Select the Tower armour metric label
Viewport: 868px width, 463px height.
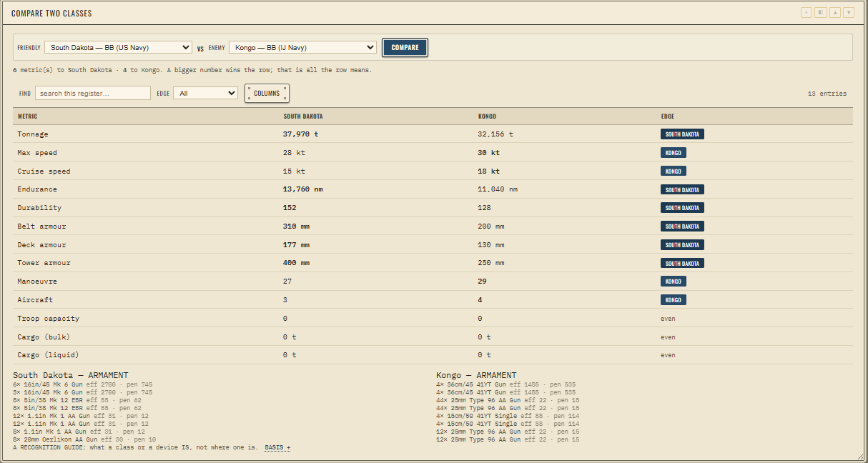coord(44,263)
